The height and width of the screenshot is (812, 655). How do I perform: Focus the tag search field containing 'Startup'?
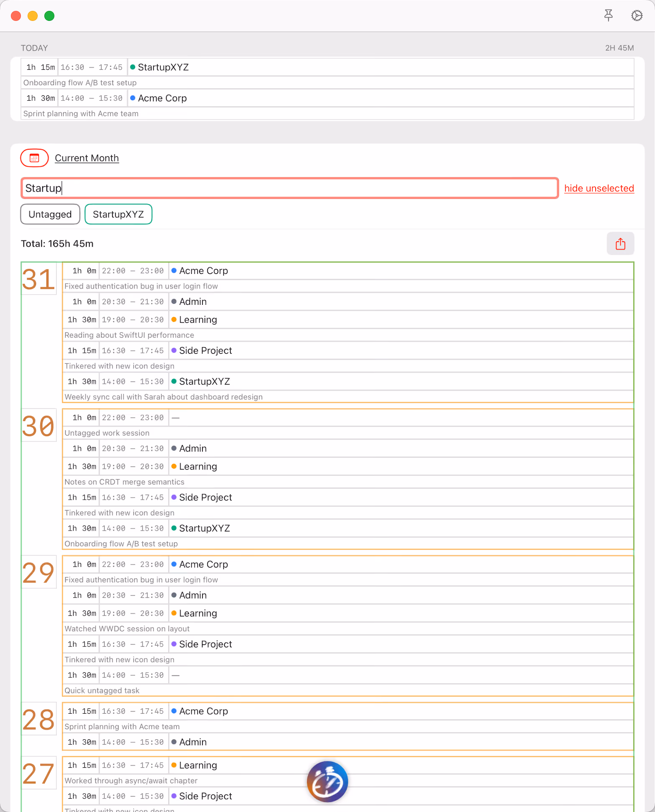289,188
